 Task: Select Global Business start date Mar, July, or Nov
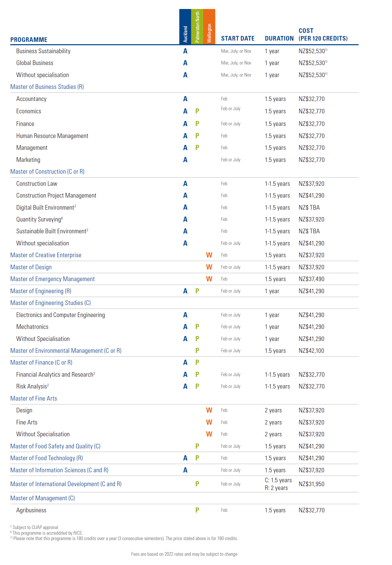236,63
